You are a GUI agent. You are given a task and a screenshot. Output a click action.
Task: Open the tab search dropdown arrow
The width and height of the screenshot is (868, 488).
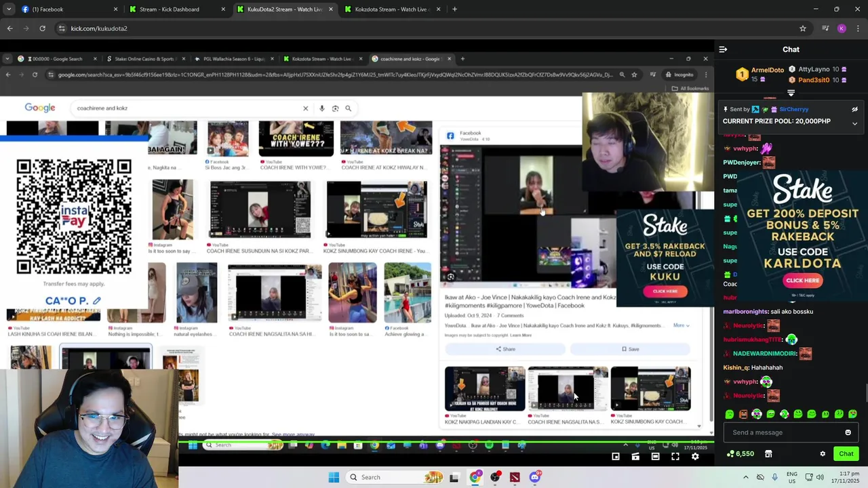(8, 9)
